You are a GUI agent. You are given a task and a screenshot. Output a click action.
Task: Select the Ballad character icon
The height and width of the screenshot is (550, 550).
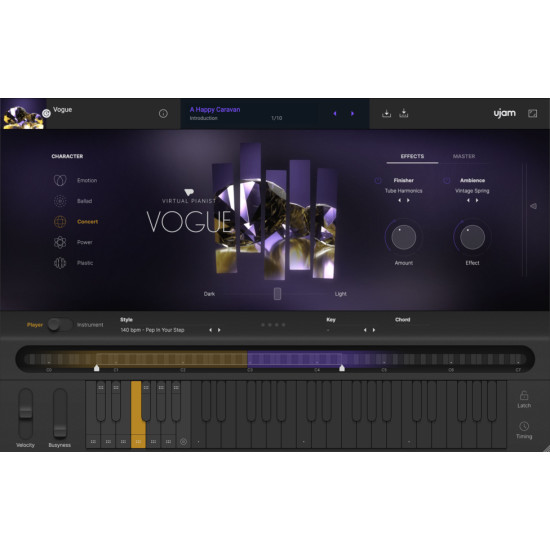tap(60, 201)
